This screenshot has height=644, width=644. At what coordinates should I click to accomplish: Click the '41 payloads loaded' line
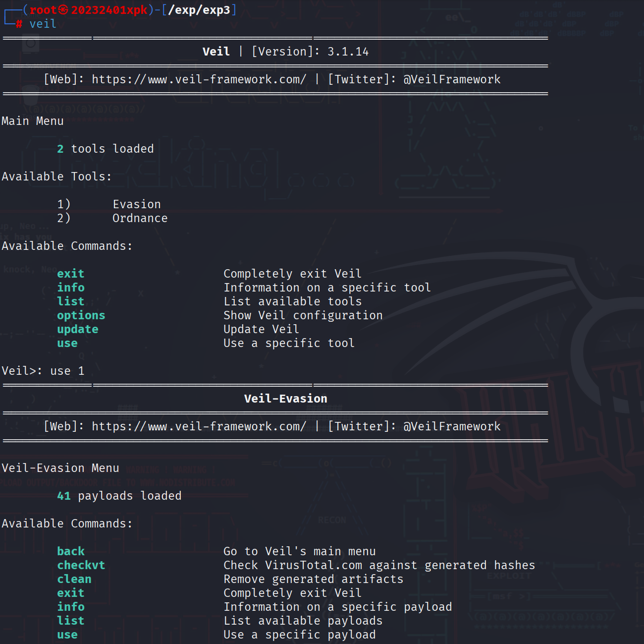click(x=119, y=496)
